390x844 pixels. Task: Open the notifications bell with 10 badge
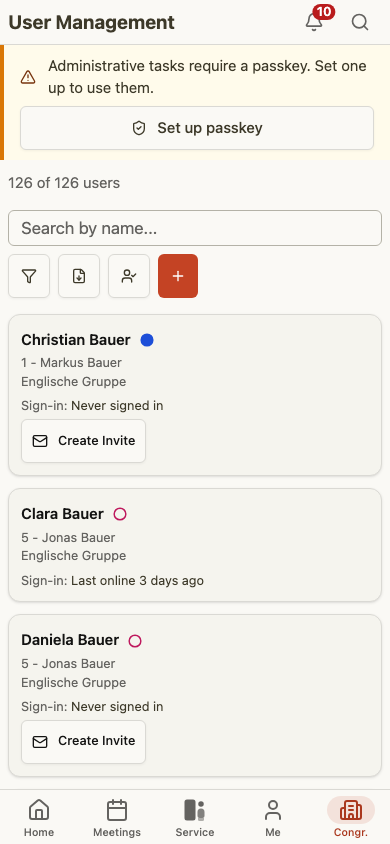click(x=314, y=22)
